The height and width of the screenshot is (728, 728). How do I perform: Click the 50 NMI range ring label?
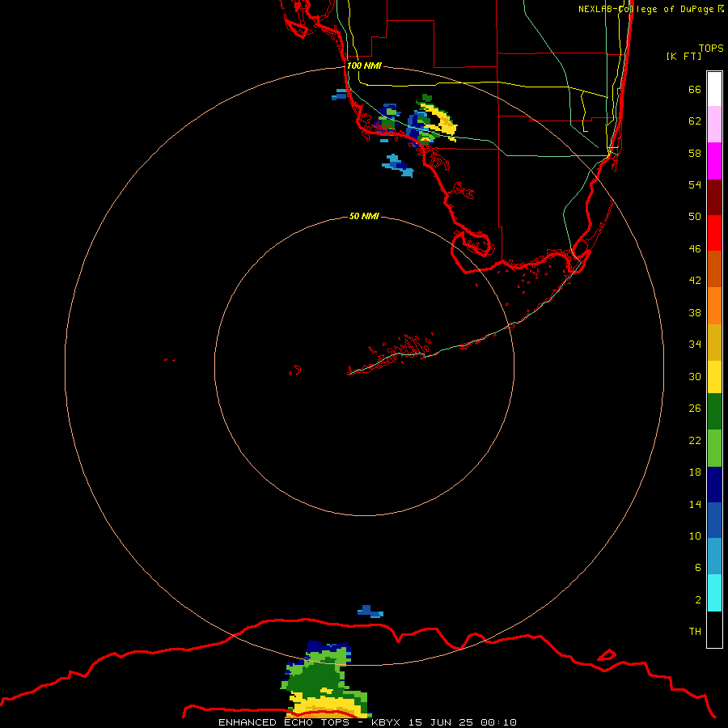click(x=364, y=216)
